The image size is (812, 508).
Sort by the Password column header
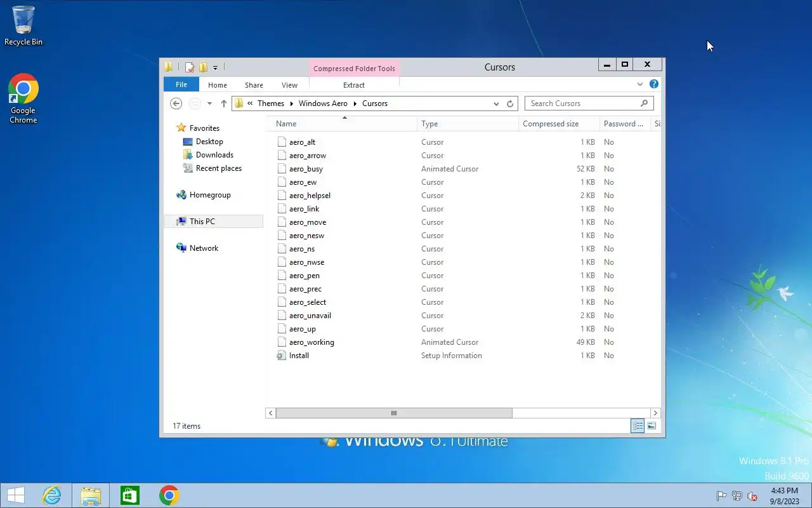click(x=625, y=124)
